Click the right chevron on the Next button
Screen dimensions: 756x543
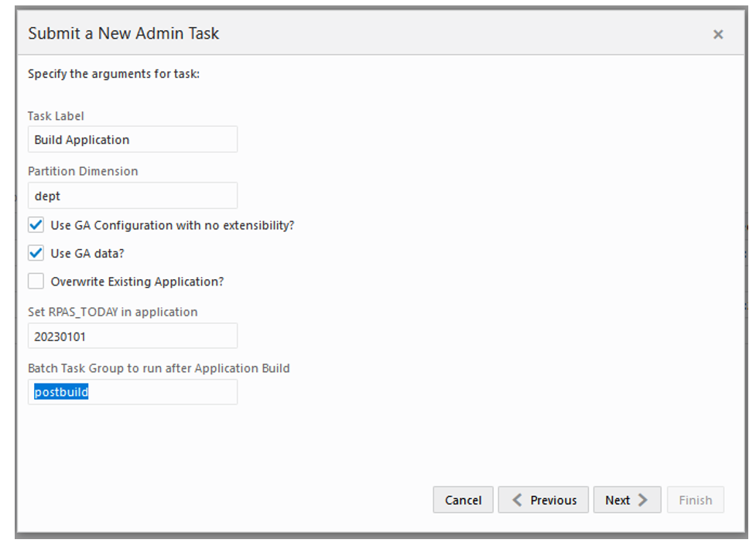click(644, 500)
